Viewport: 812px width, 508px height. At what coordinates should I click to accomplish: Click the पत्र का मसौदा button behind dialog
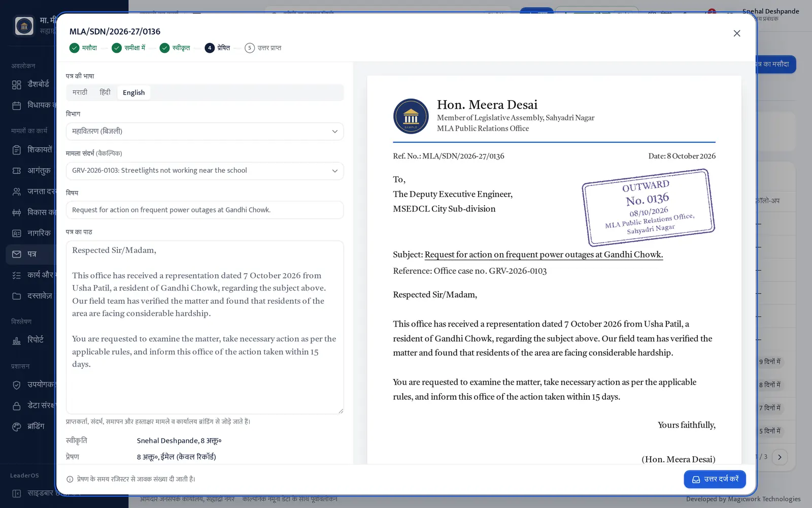point(776,64)
